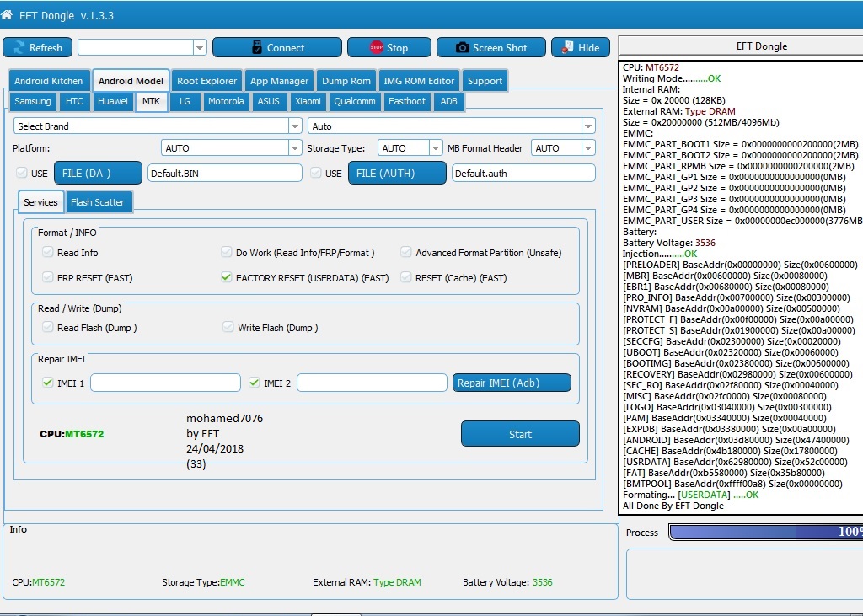863x616 pixels.
Task: Click the FILE (AUTH) button
Action: (397, 173)
